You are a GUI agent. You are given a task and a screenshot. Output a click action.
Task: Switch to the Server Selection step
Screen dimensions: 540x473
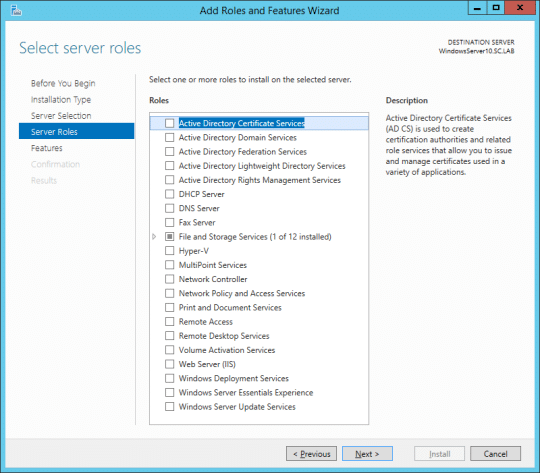point(61,116)
